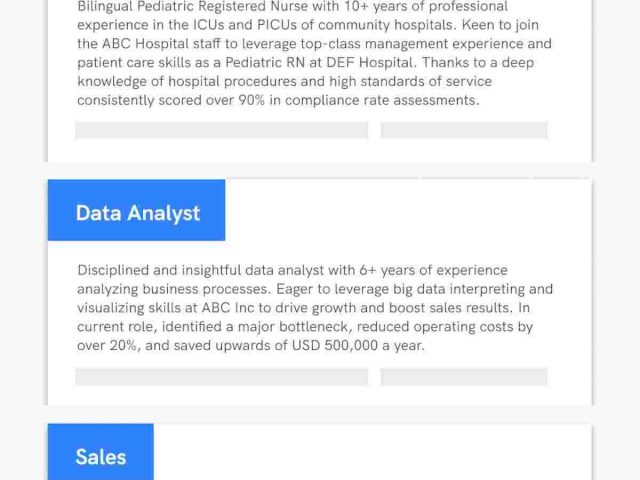Click the blue Data Analyst heading label

137,212
